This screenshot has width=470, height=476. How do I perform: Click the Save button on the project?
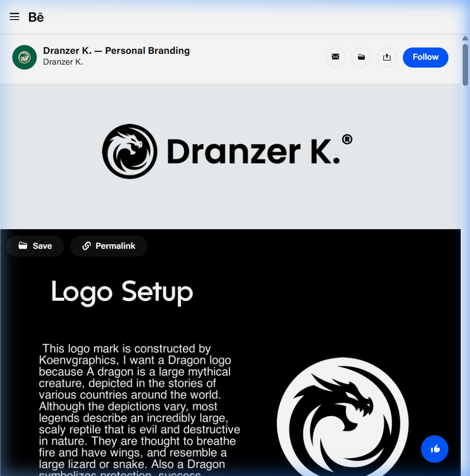point(35,246)
